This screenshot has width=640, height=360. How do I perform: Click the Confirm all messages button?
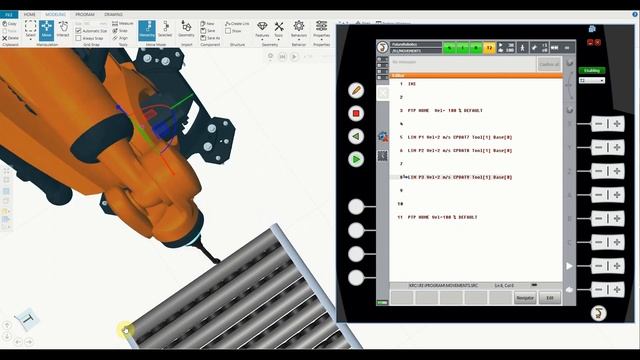click(x=549, y=64)
